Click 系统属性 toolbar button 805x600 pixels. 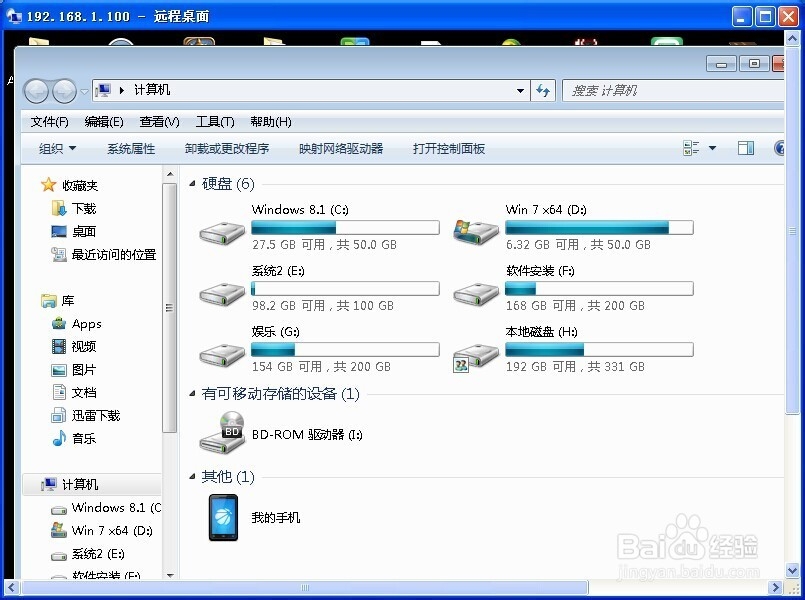131,149
